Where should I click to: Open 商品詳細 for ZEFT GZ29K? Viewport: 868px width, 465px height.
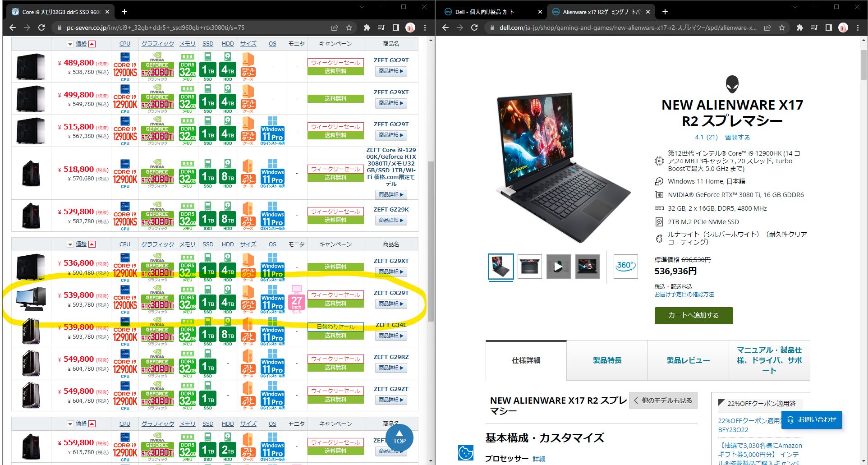(391, 221)
